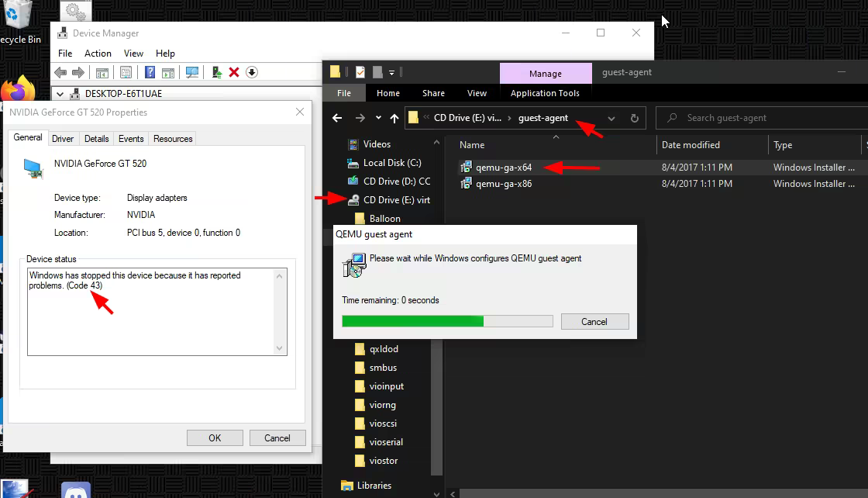
Task: Open the Home ribbon tab in Explorer
Action: tap(388, 93)
